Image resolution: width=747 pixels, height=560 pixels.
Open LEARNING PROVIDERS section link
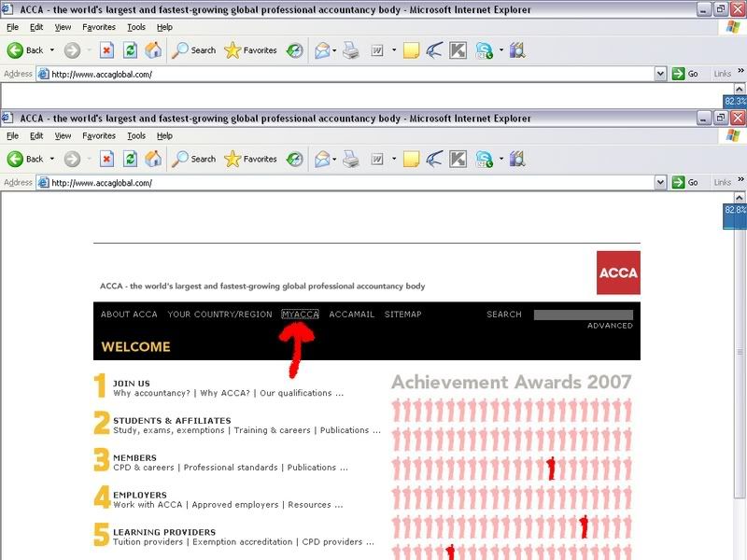pyautogui.click(x=164, y=532)
